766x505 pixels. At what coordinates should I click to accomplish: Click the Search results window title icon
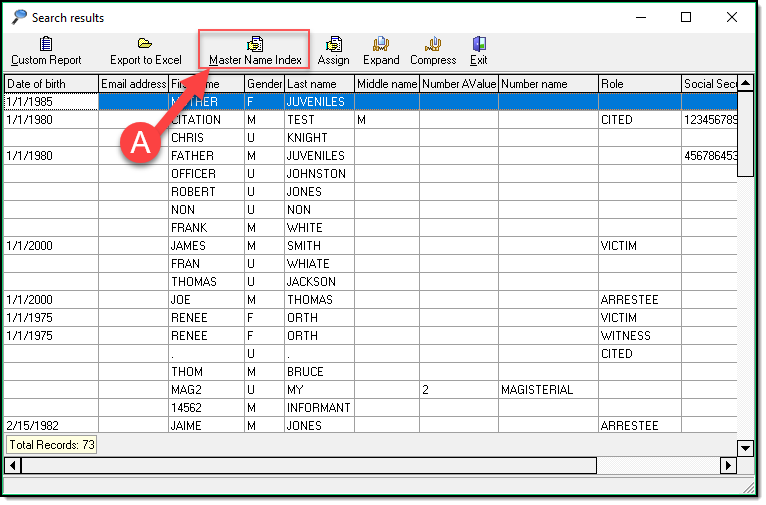click(19, 17)
